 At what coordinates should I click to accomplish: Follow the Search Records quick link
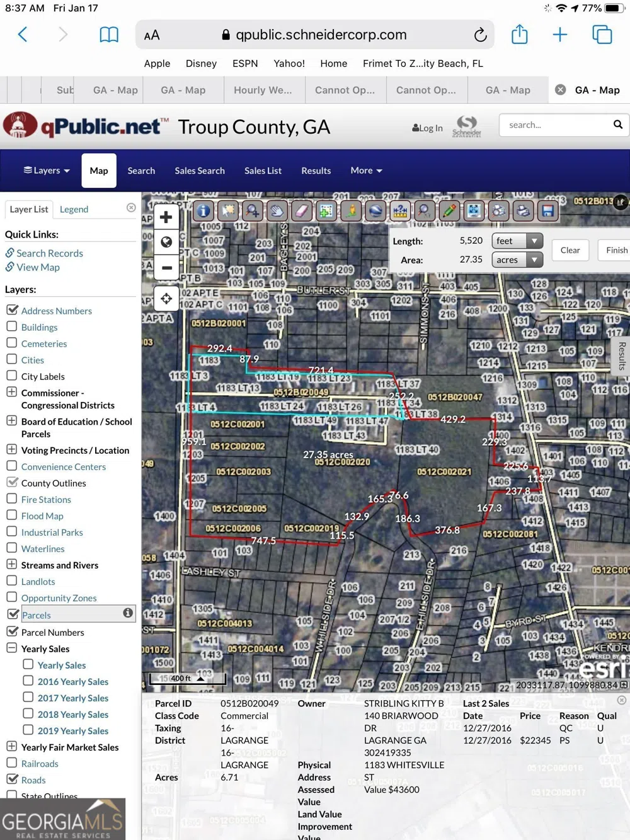(50, 253)
